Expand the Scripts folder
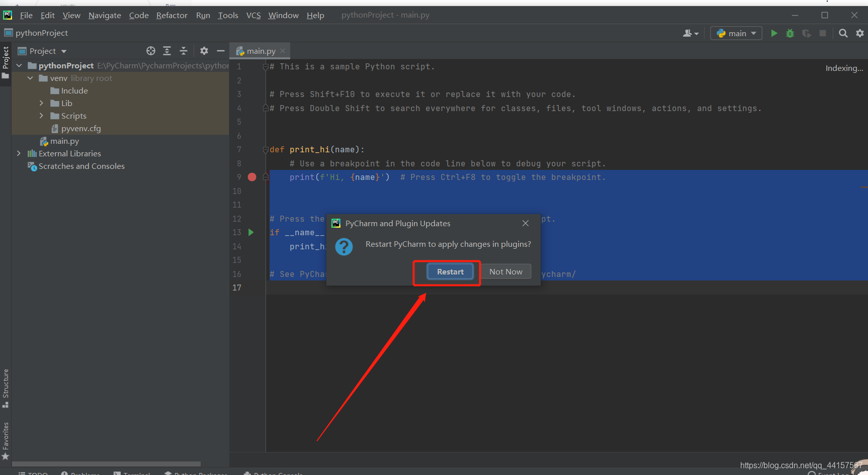The image size is (868, 475). click(x=41, y=116)
